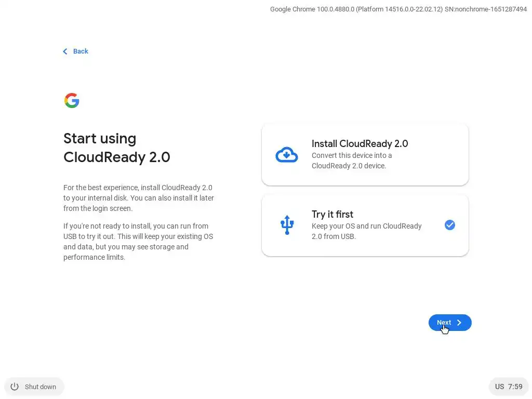
Task: Click paragraph starting 'If you're not ready'
Action: 138,242
